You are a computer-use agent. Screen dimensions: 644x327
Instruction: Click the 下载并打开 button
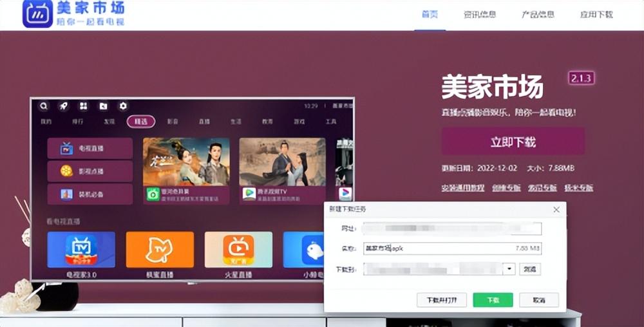point(442,300)
